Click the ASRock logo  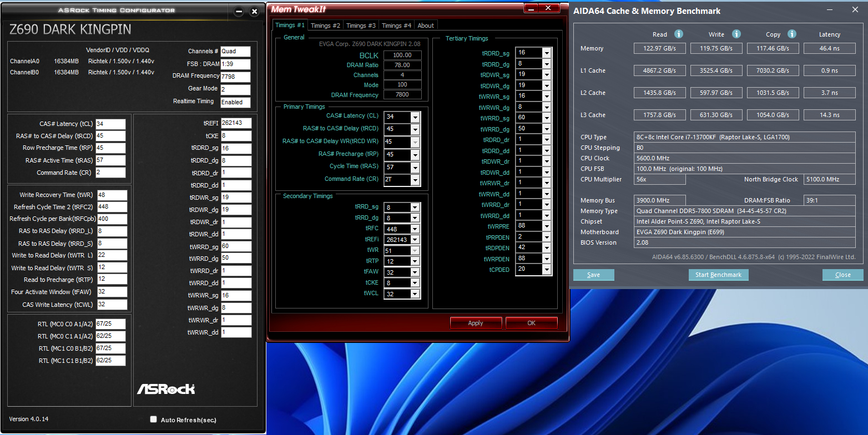point(166,388)
